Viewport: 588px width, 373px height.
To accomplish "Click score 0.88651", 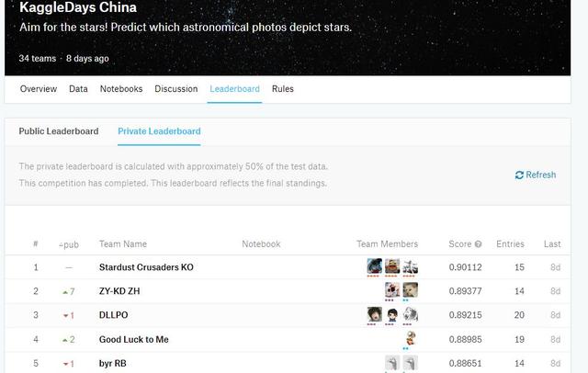I will click(x=465, y=363).
